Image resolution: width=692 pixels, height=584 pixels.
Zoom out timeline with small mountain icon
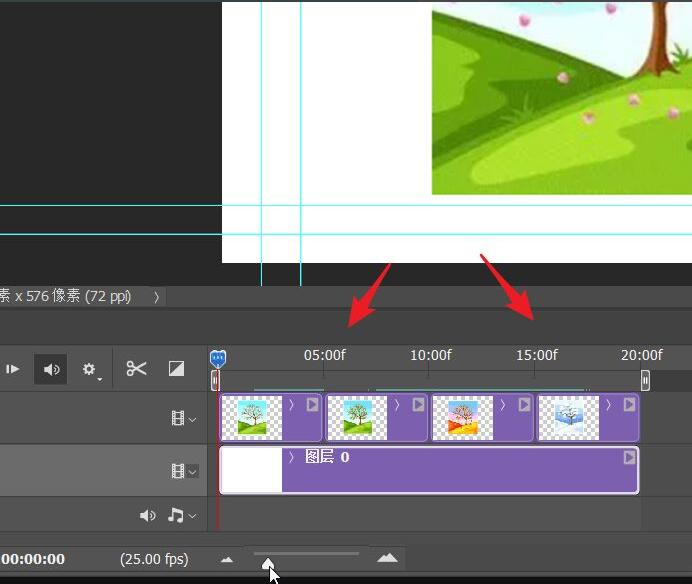click(227, 560)
